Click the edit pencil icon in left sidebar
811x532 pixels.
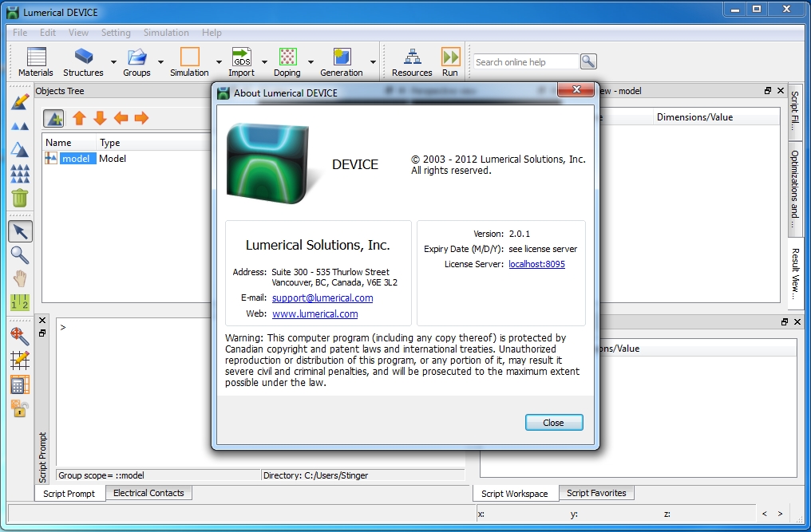point(20,102)
